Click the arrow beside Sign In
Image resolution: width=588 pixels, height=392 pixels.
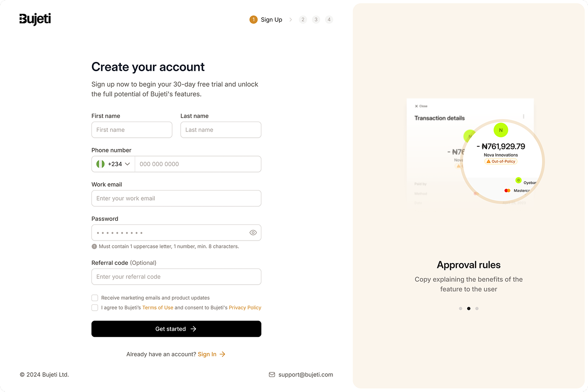(x=222, y=354)
